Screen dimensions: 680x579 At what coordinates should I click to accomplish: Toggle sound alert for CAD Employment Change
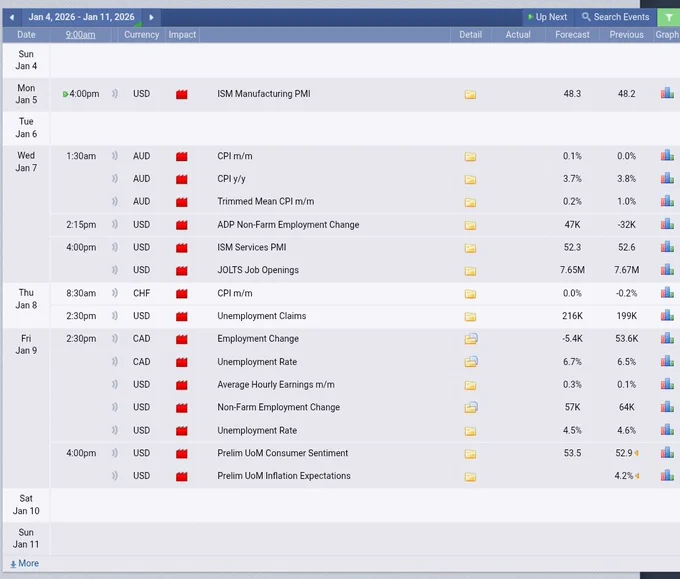point(114,339)
